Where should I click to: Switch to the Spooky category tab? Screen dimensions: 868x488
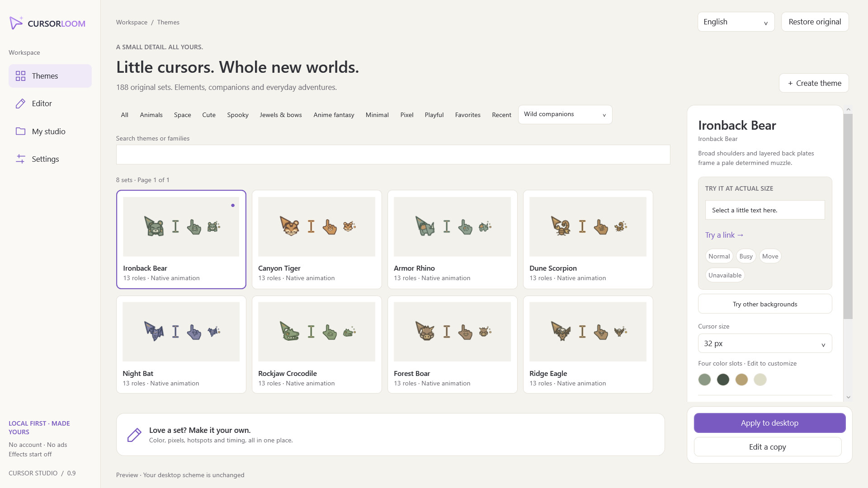(x=238, y=115)
